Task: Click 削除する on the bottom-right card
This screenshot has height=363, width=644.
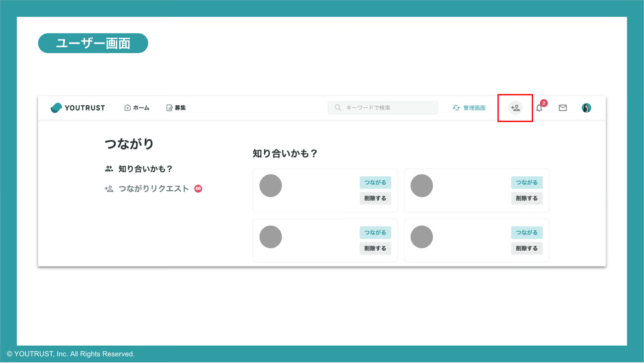Action: [x=527, y=248]
